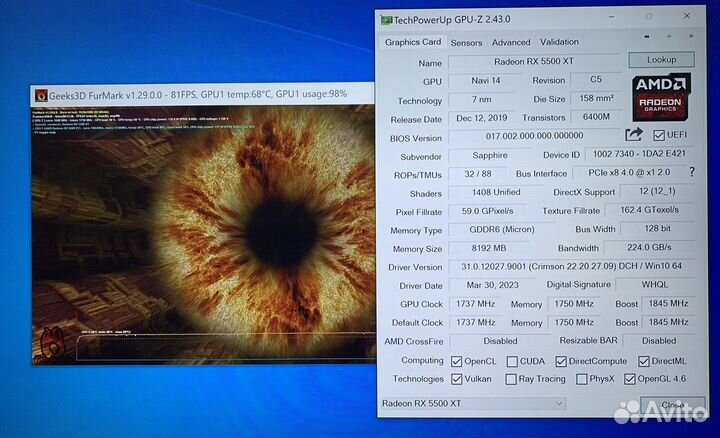The image size is (720, 438).
Task: Click the FurMark title bar icon
Action: pos(41,95)
